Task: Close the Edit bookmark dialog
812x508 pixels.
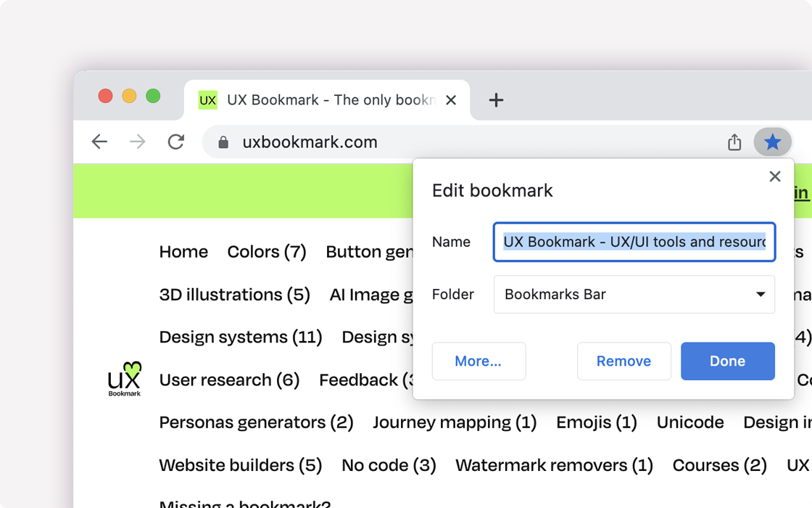Action: tap(775, 176)
